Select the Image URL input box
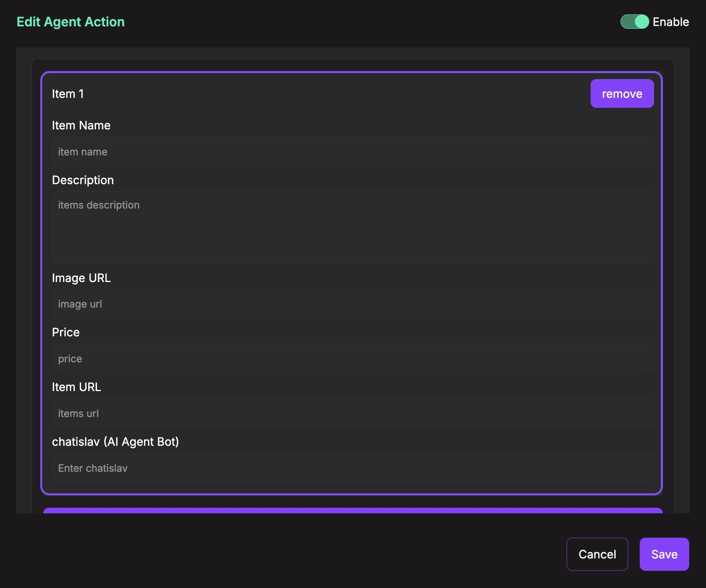 pos(352,304)
